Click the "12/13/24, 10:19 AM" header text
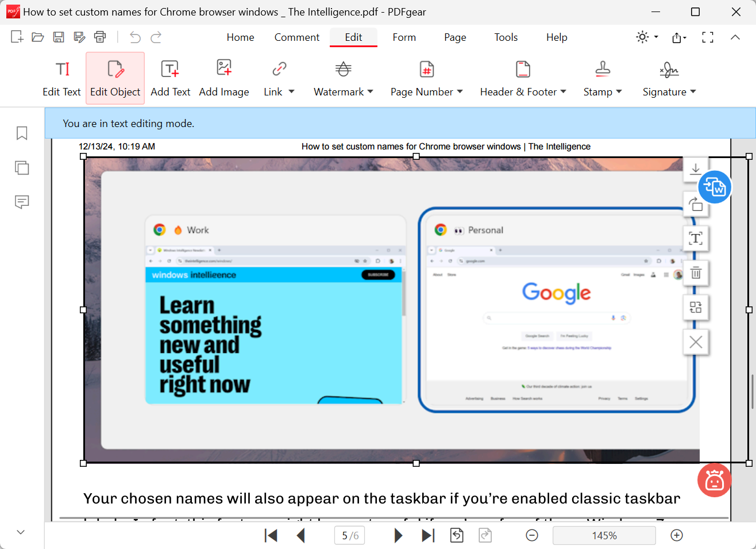The image size is (756, 549). [x=117, y=147]
